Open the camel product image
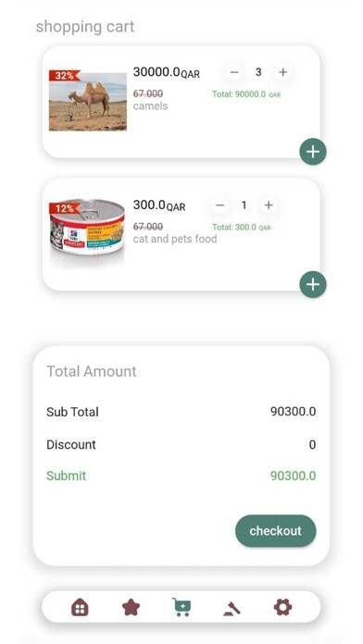This screenshot has width=363, height=644. [x=88, y=102]
